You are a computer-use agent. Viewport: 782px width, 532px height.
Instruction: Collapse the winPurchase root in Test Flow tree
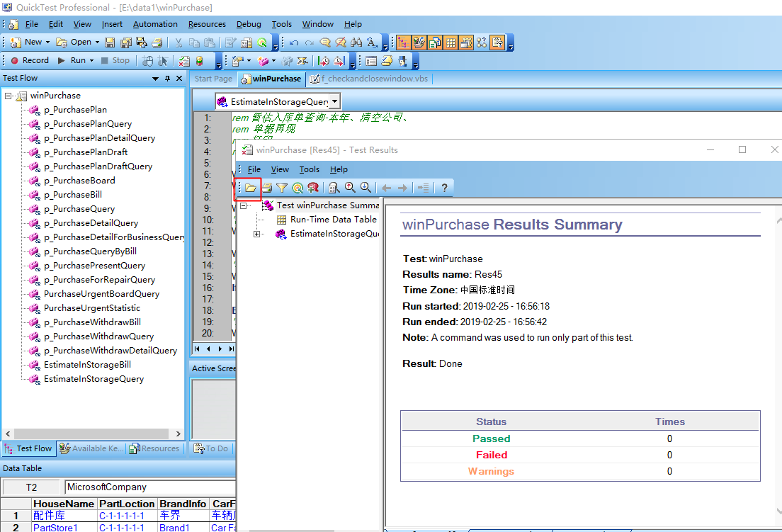[8, 95]
